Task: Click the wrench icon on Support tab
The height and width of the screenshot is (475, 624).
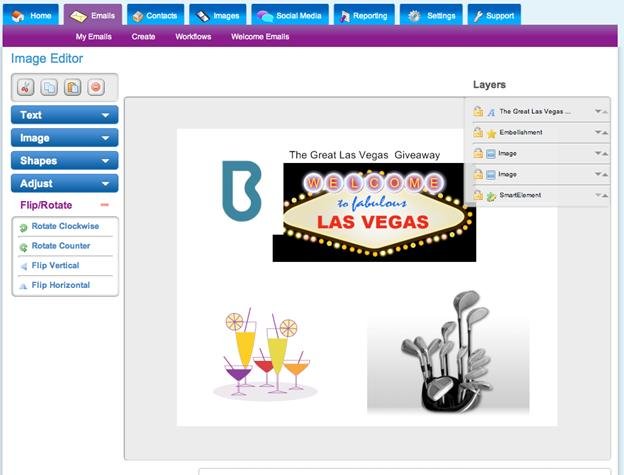Action: tap(478, 16)
